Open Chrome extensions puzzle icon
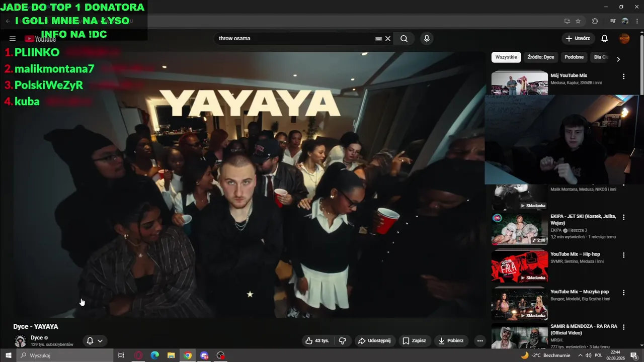The height and width of the screenshot is (362, 644). [595, 21]
